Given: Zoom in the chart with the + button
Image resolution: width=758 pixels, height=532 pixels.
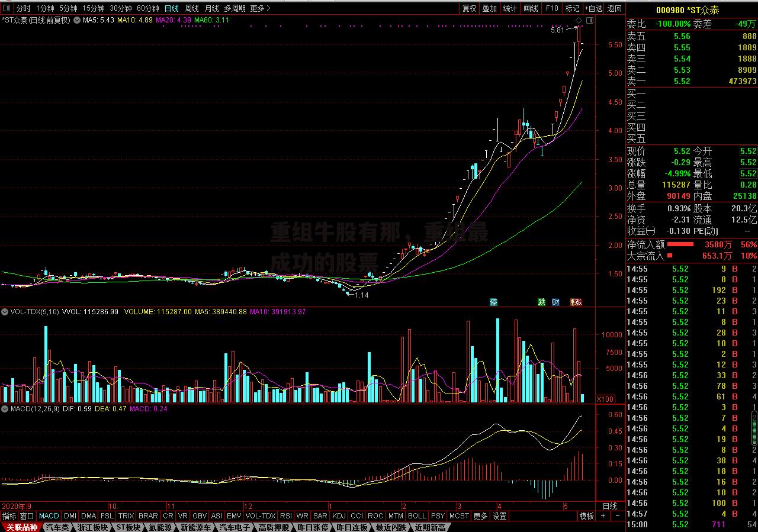Looking at the screenshot, I should pos(603,516).
